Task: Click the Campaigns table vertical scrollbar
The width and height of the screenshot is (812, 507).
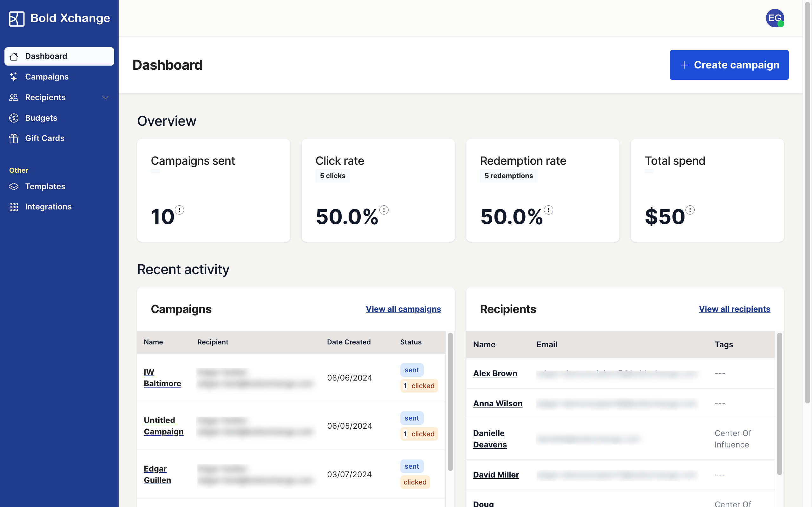Action: [450, 401]
